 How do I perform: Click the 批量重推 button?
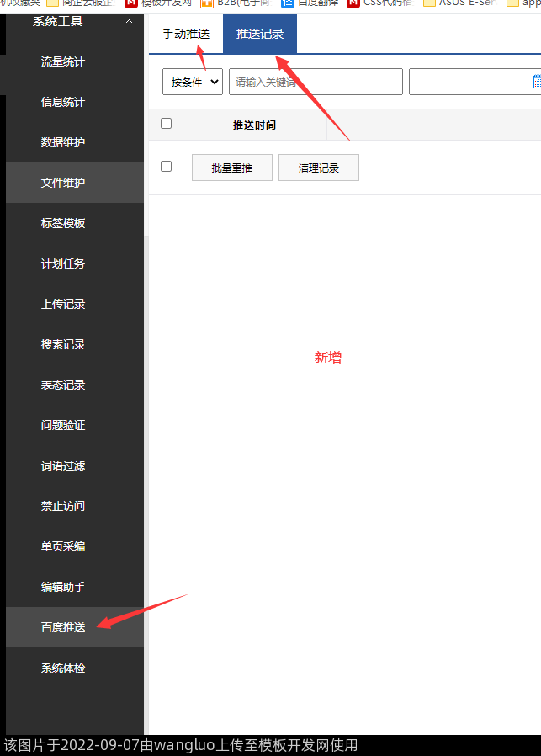click(232, 168)
